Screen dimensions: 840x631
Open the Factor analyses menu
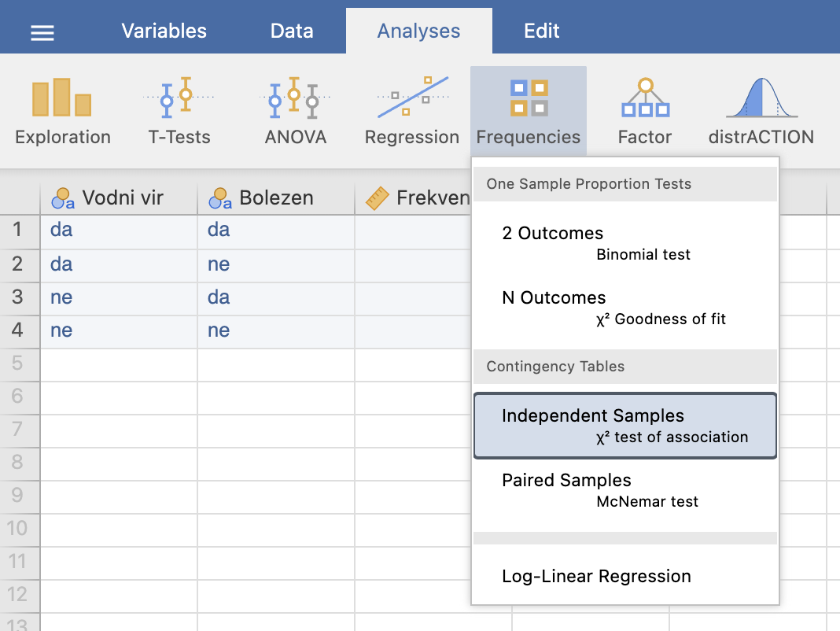(644, 112)
